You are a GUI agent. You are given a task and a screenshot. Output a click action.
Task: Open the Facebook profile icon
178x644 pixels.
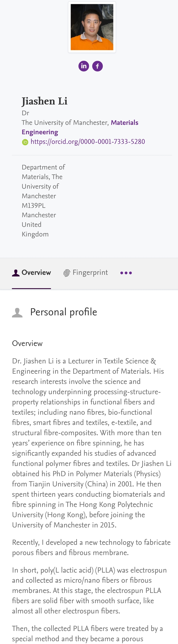click(97, 66)
